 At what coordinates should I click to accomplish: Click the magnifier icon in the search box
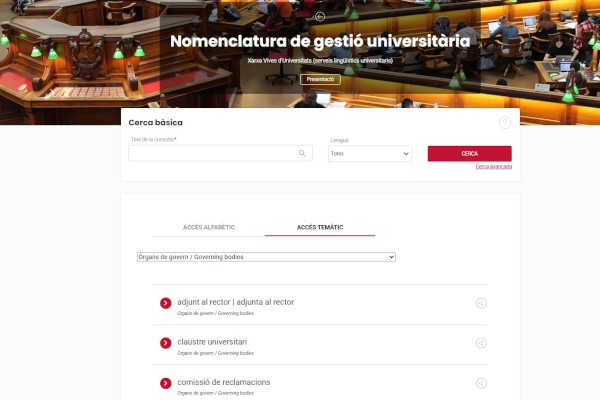(x=302, y=153)
